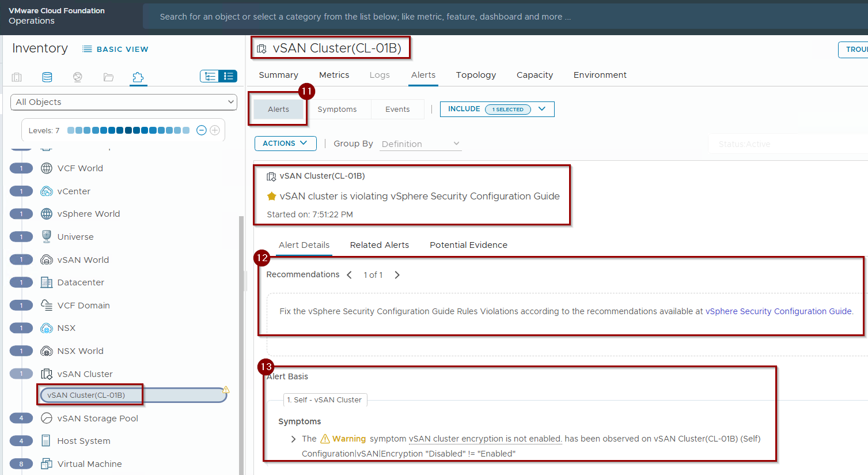
Task: Switch to the Topology tab
Action: [476, 75]
